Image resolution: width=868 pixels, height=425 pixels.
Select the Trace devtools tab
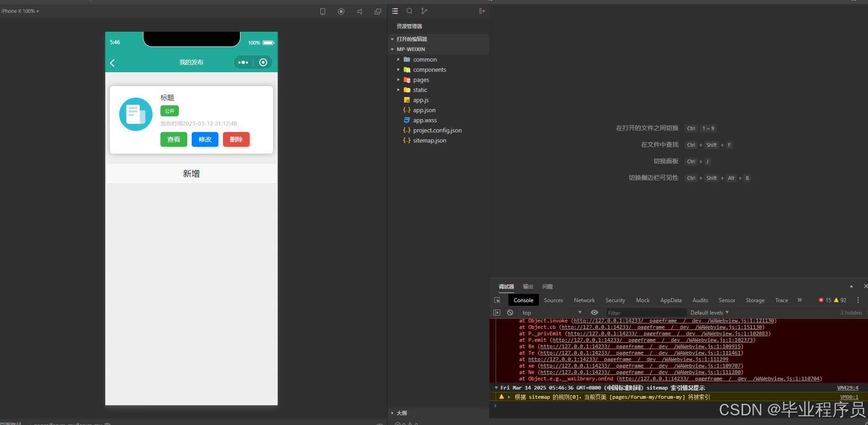[x=782, y=300]
